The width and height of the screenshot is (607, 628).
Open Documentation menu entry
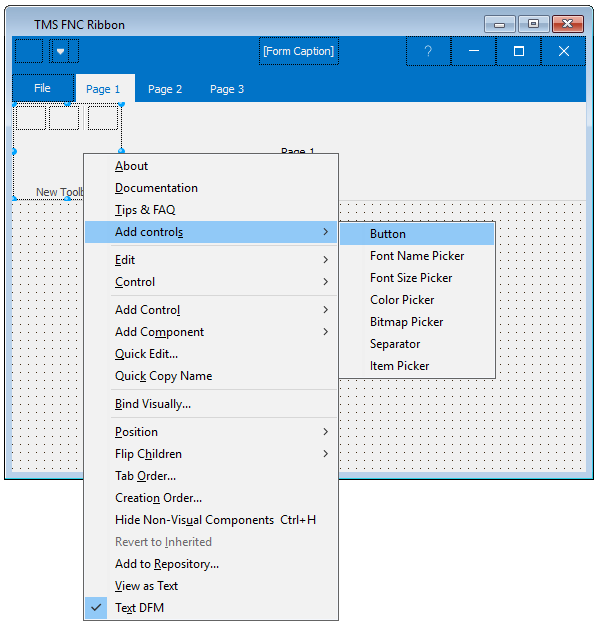point(212,188)
